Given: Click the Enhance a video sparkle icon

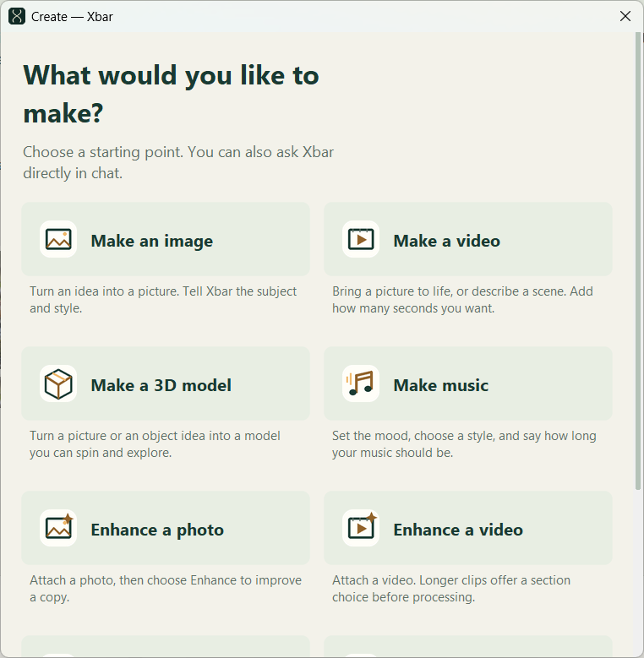Looking at the screenshot, I should coord(361,528).
